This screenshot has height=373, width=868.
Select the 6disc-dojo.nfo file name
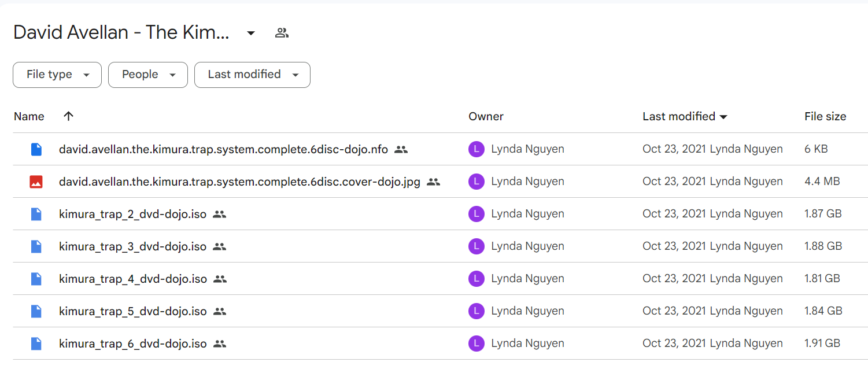click(223, 149)
